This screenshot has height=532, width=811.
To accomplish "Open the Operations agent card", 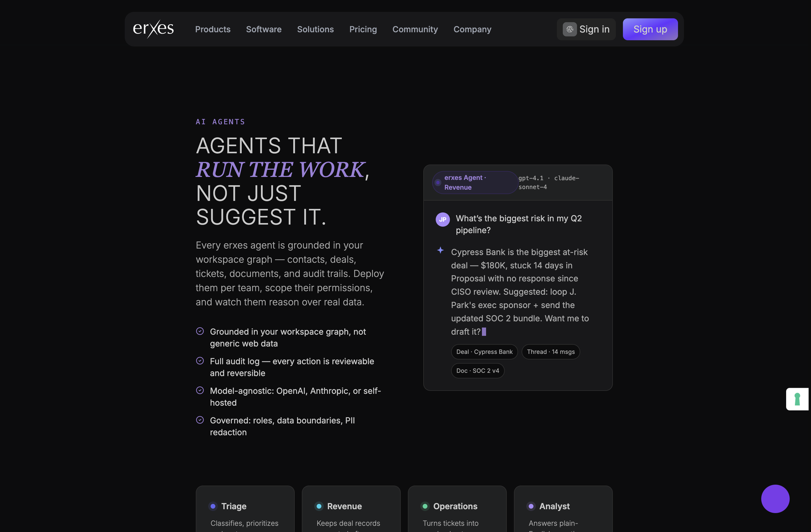I will 457,509.
